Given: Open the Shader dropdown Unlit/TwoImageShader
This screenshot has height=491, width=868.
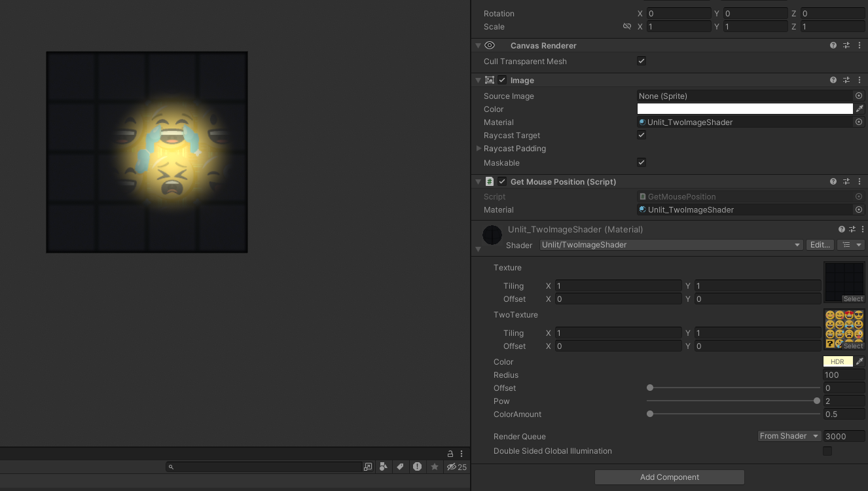Looking at the screenshot, I should coord(671,245).
